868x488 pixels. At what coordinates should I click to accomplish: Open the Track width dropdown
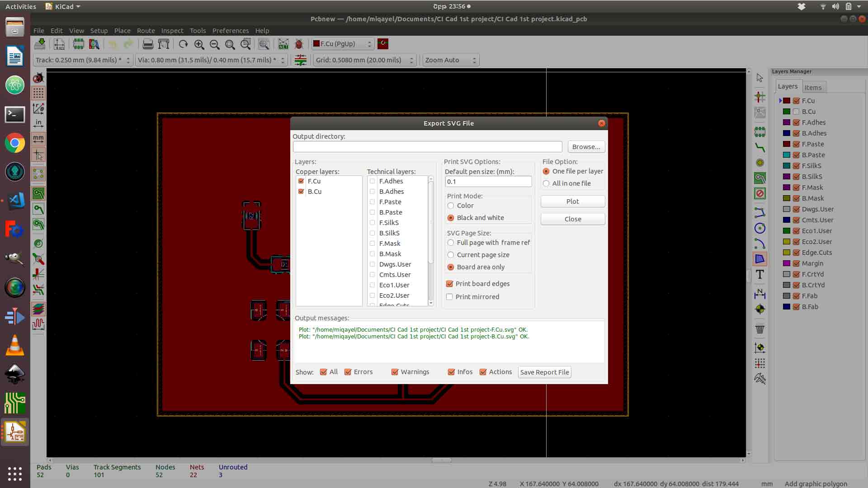83,60
